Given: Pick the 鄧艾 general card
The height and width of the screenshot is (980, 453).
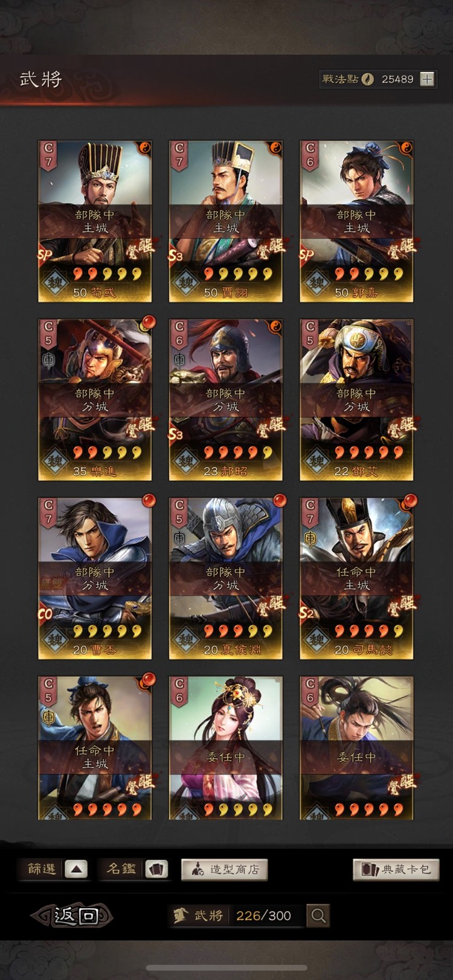Looking at the screenshot, I should click(x=357, y=400).
